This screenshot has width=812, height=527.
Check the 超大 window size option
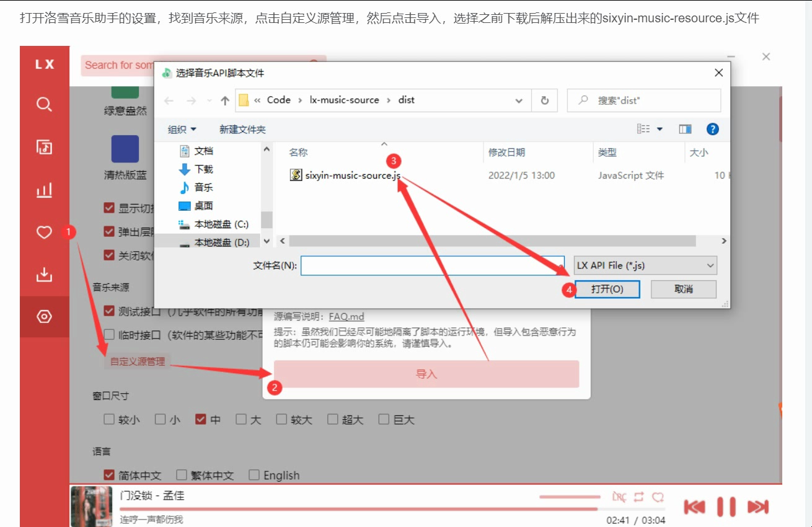click(x=333, y=419)
